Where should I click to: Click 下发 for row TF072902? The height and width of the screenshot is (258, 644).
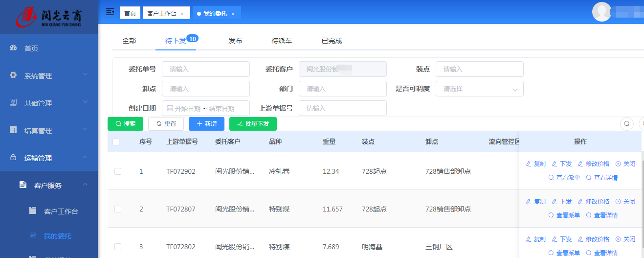[x=561, y=164]
